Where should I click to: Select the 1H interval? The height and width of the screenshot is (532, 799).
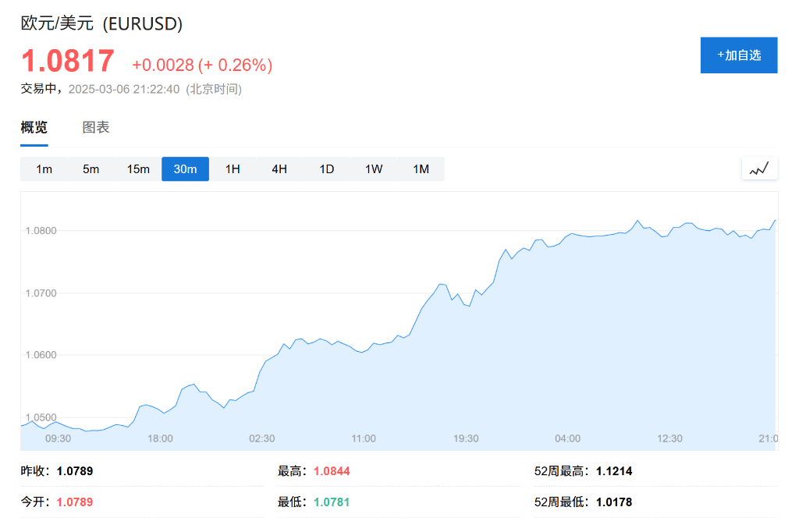(x=233, y=169)
